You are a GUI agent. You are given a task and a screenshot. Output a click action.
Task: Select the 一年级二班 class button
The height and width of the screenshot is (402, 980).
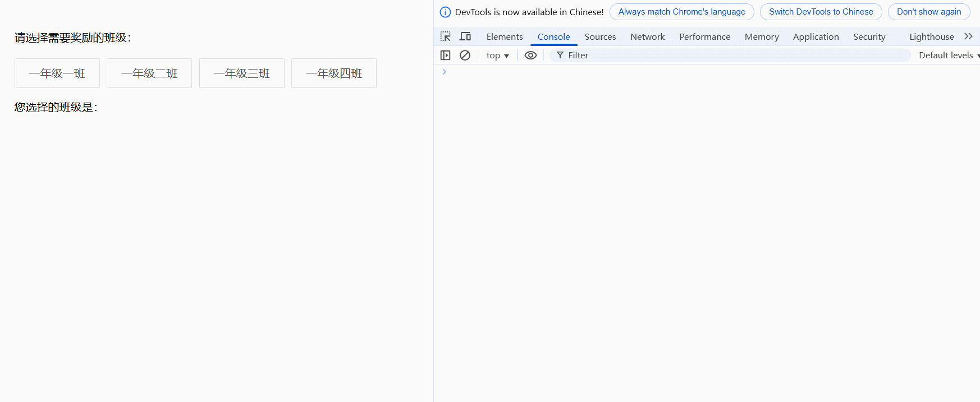149,73
